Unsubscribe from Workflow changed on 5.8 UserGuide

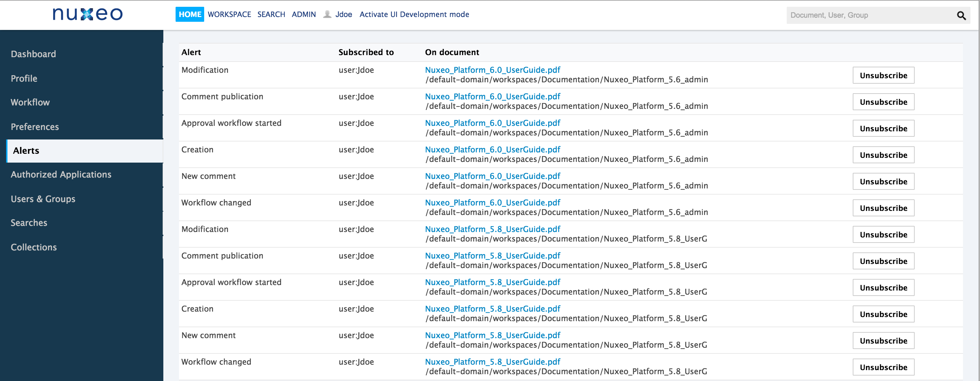tap(883, 367)
